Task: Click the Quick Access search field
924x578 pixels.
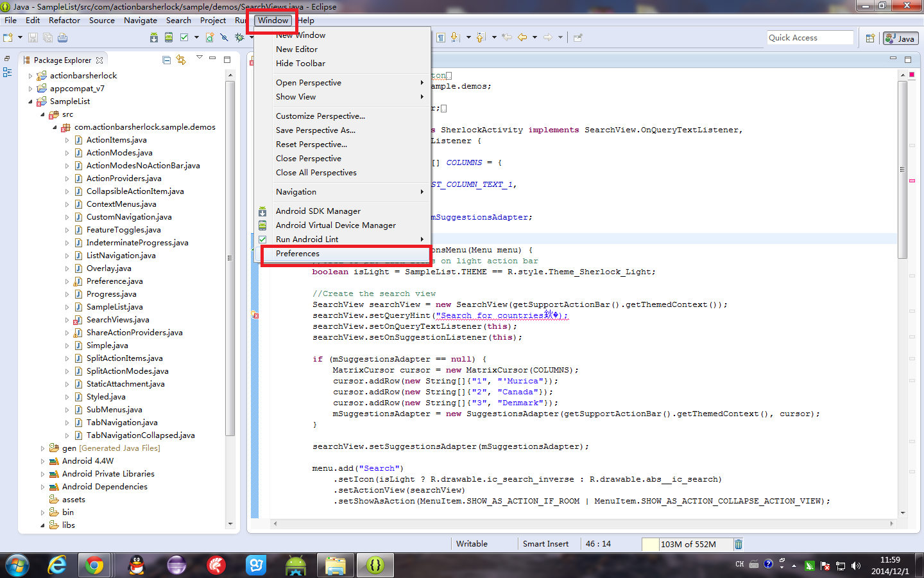Action: click(x=810, y=38)
